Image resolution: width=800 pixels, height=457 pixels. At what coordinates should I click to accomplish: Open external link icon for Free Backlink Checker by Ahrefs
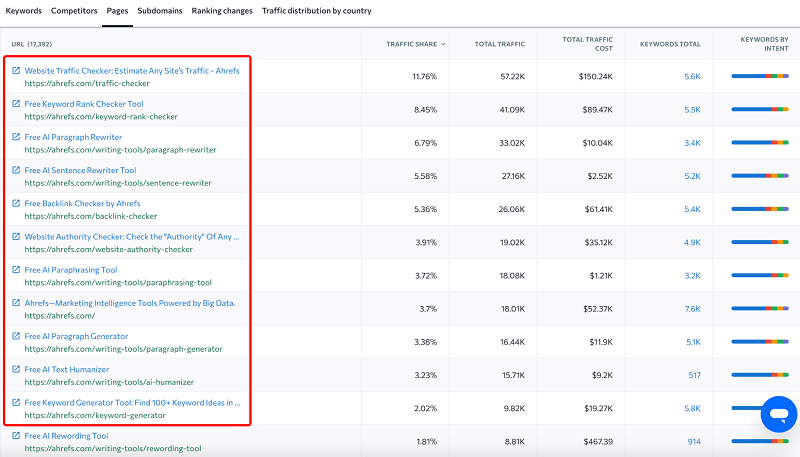click(16, 203)
